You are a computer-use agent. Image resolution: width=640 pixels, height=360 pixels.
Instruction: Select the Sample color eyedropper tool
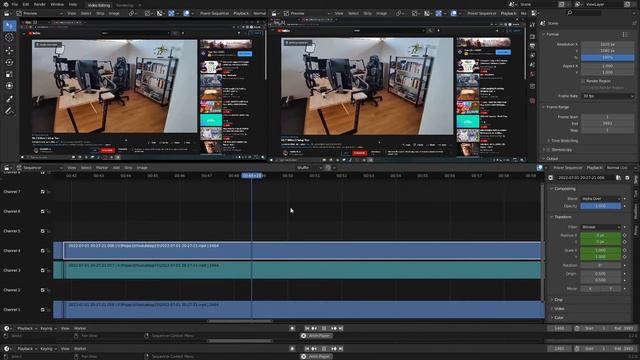[9, 99]
